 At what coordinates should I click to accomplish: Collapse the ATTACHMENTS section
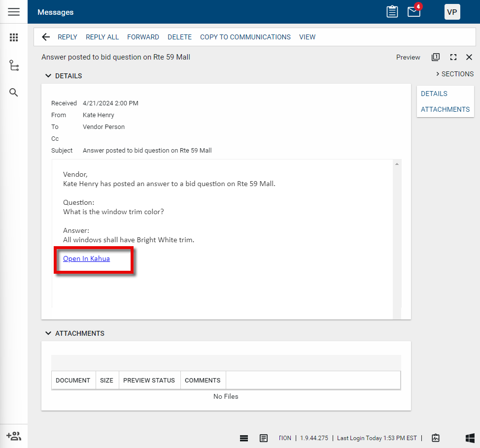[x=48, y=333]
